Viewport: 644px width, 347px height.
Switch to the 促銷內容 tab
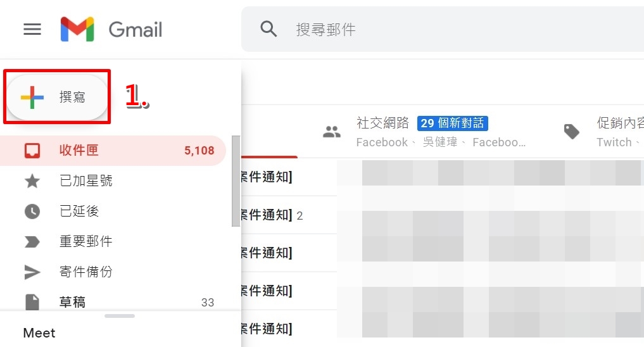point(602,132)
